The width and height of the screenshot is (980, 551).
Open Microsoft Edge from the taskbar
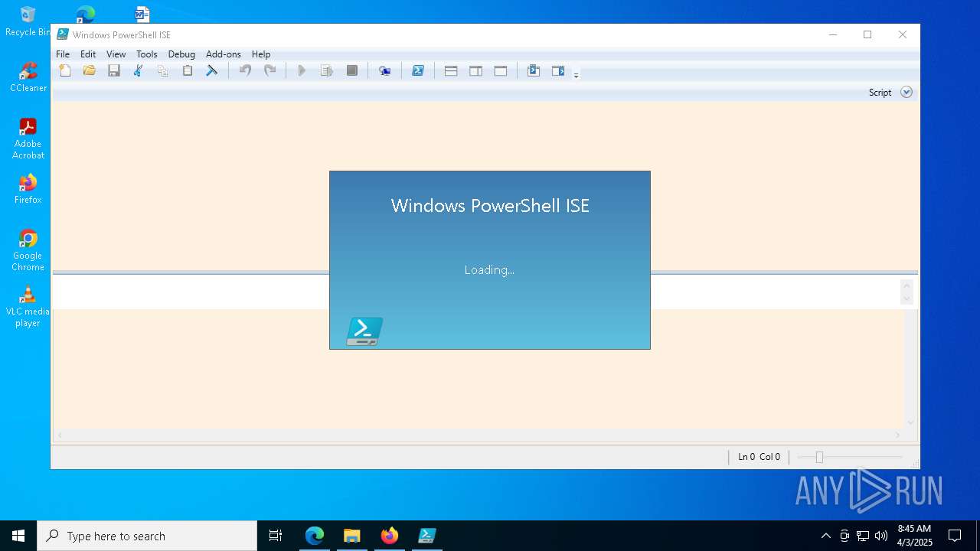point(315,536)
